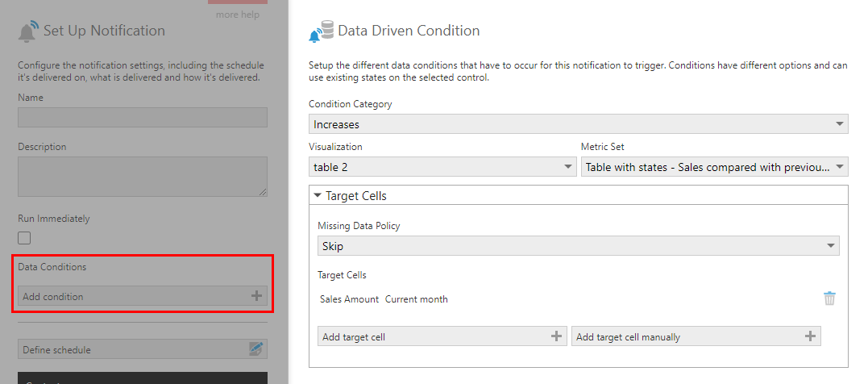Click the Set Up Notification bell icon
868x384 pixels.
point(28,31)
